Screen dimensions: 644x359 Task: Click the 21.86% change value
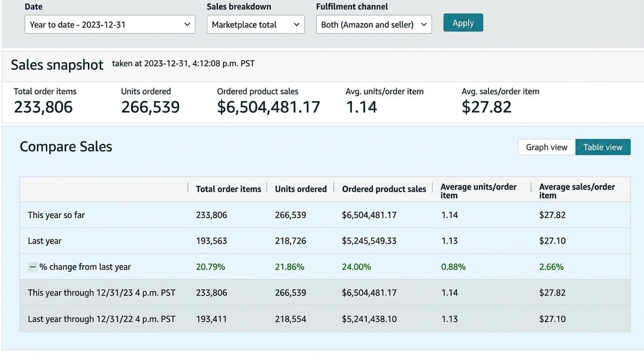click(290, 267)
